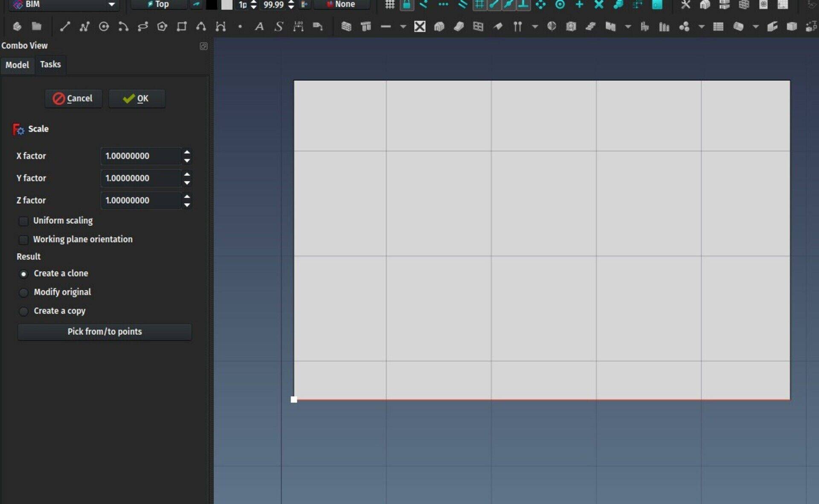Click the Y factor input field

point(141,178)
